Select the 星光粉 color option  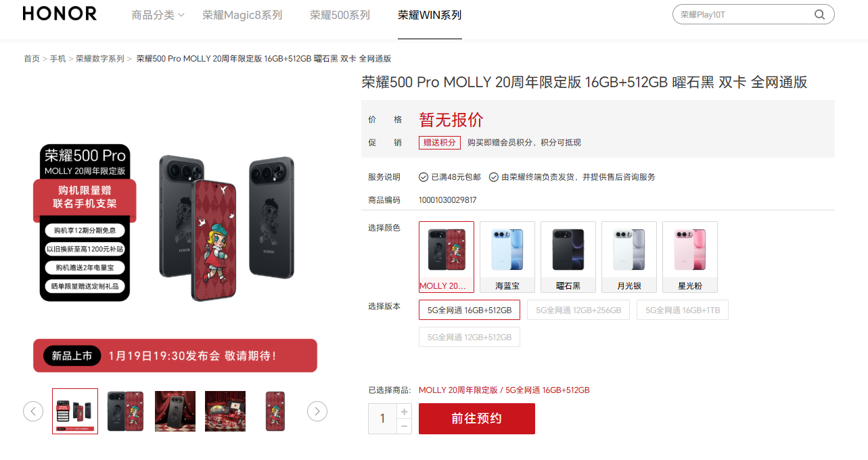[690, 257]
